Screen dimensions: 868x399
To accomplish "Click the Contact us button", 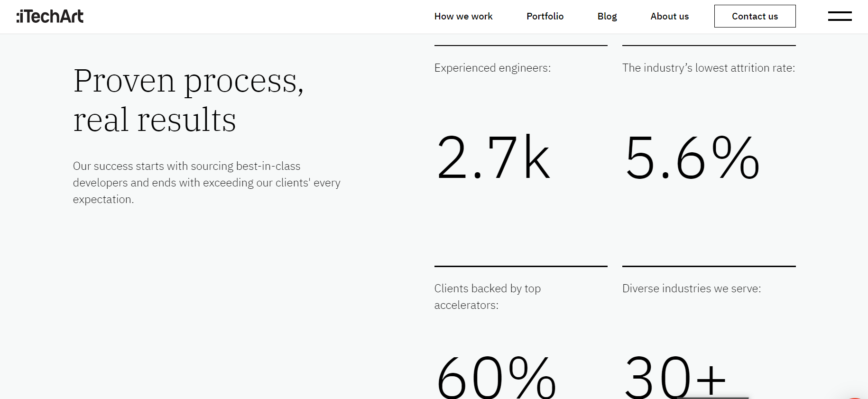I will pos(755,16).
